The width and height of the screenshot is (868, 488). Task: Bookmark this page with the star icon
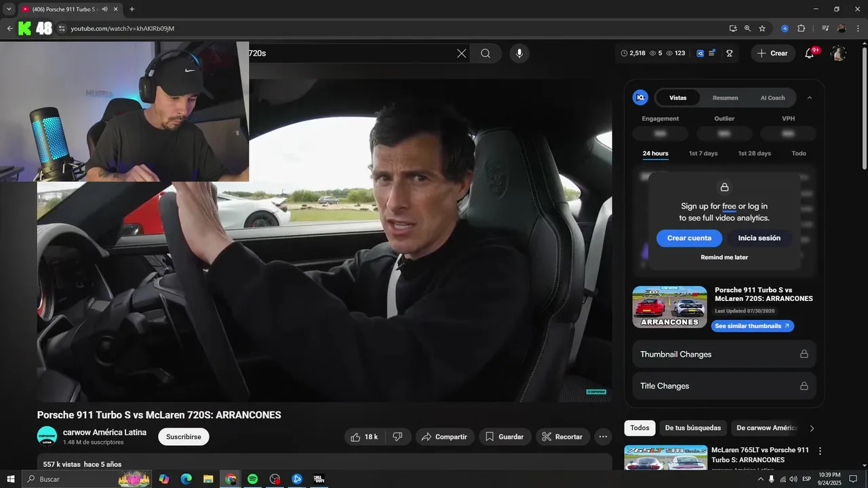pos(762,28)
